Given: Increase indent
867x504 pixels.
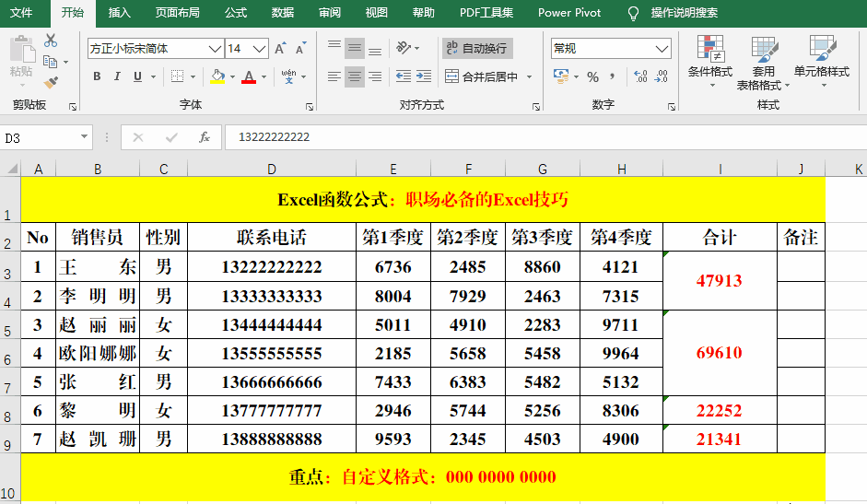Looking at the screenshot, I should tap(424, 76).
